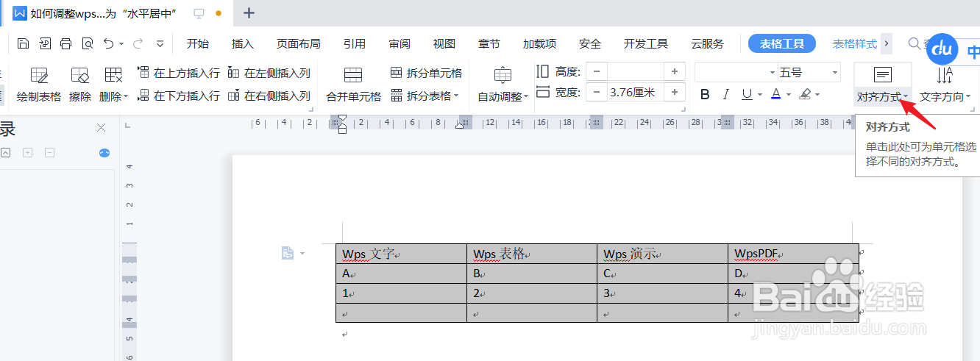Open Print Preview from quick access toolbar
This screenshot has width=980, height=361.
tap(88, 43)
